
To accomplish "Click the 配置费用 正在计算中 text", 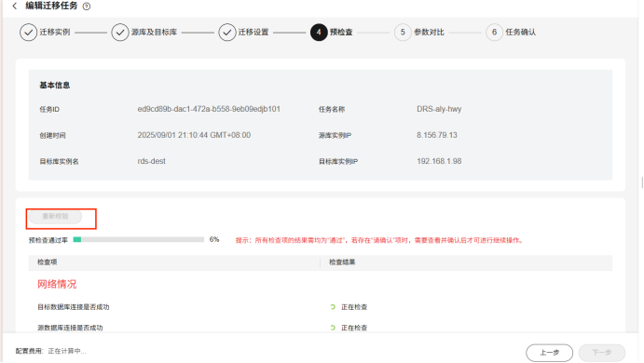I will (51, 351).
